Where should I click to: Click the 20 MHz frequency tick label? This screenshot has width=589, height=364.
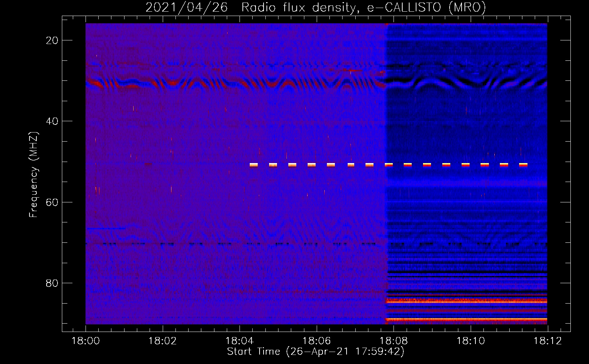click(52, 40)
